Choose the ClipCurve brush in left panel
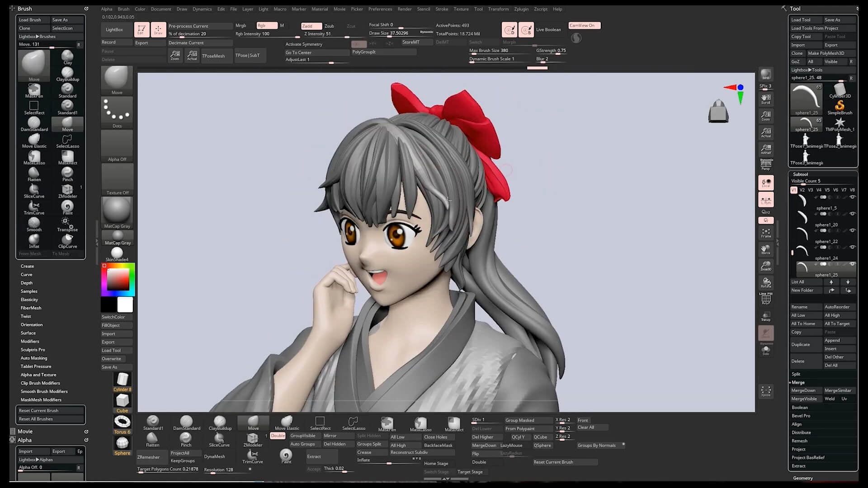 point(67,241)
